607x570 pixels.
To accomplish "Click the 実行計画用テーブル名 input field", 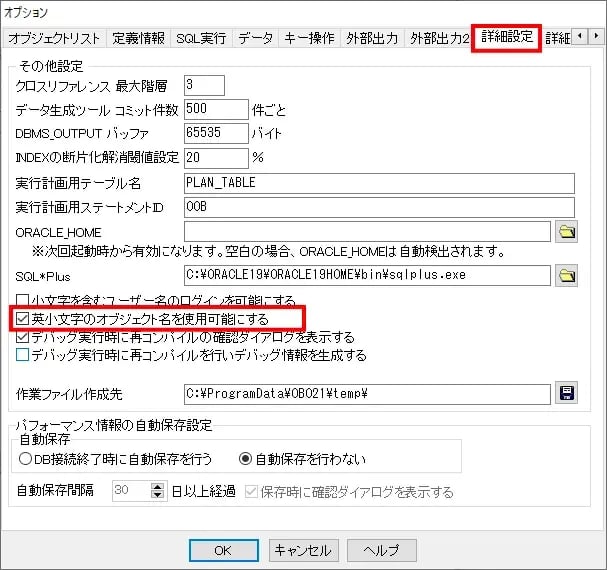I will 379,183.
